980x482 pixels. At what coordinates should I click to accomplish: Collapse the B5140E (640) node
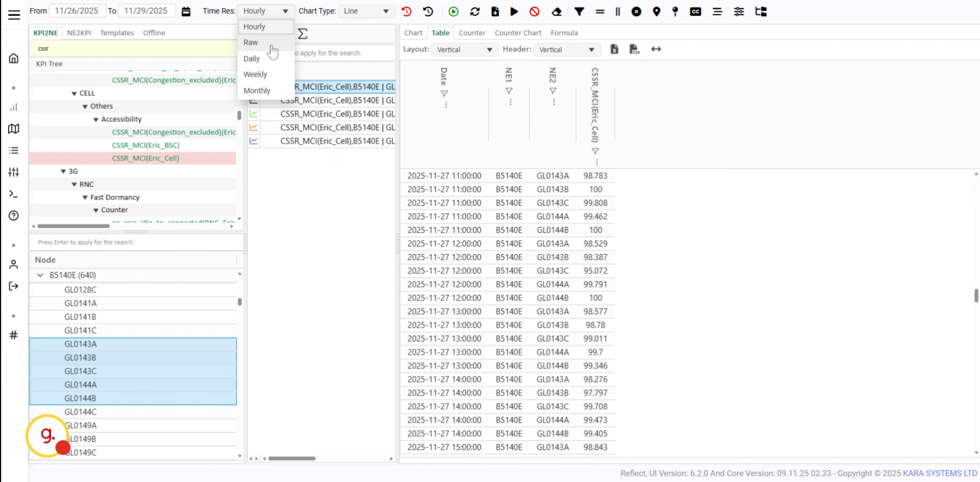[40, 275]
